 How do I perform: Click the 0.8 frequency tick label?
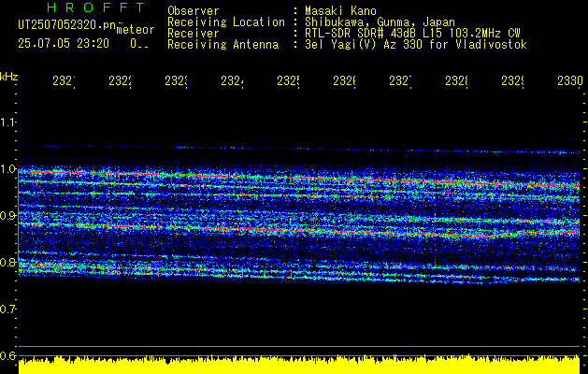pyautogui.click(x=7, y=262)
